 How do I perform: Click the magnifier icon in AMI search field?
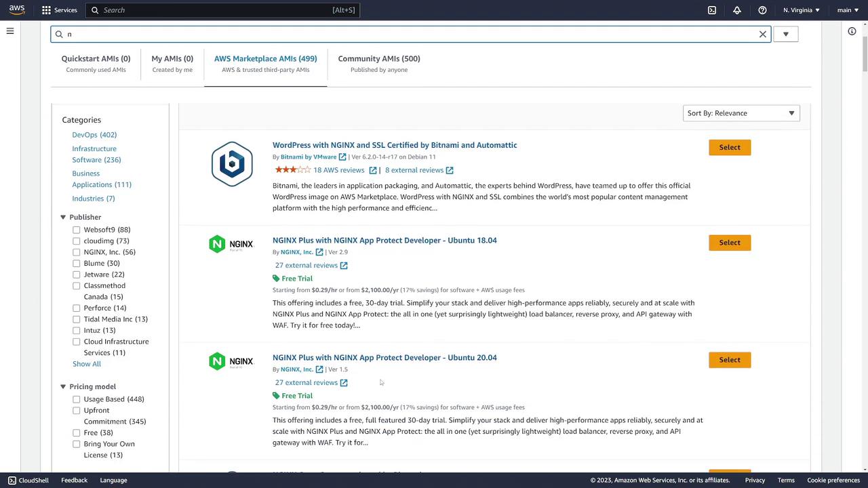tap(59, 34)
